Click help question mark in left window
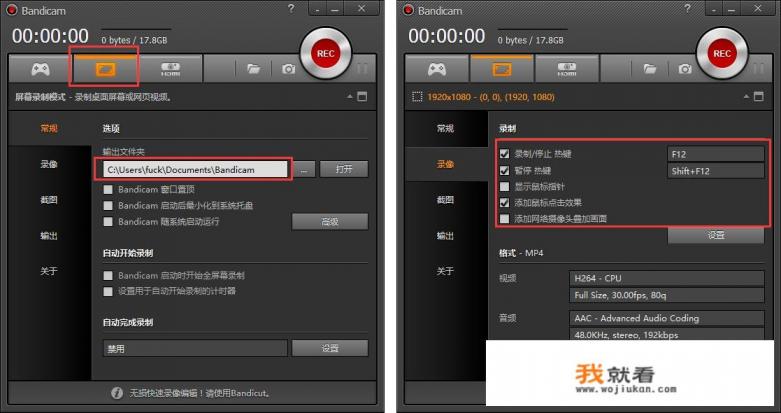This screenshot has height=413, width=781. tap(290, 9)
